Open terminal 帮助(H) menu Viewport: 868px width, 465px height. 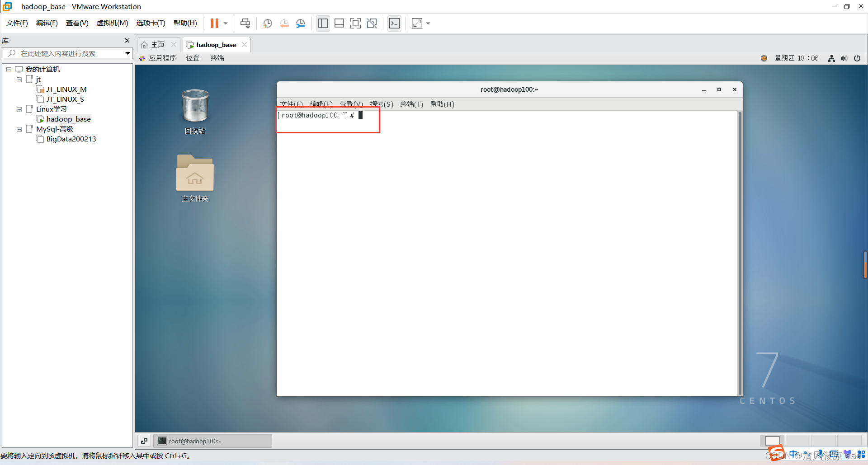[442, 104]
